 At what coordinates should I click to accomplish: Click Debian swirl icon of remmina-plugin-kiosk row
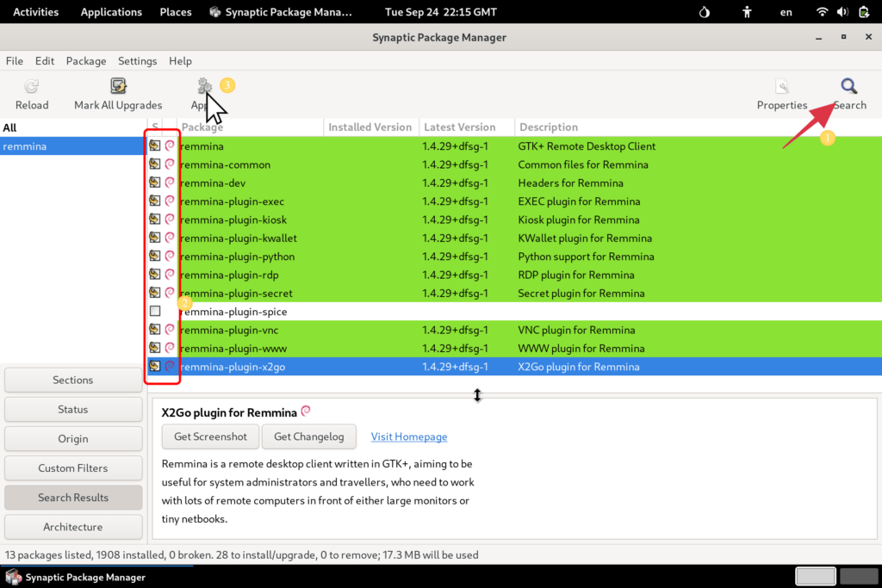(170, 220)
